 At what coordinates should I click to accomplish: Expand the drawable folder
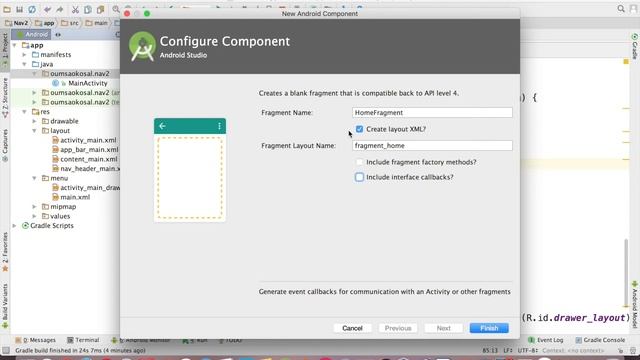35,121
